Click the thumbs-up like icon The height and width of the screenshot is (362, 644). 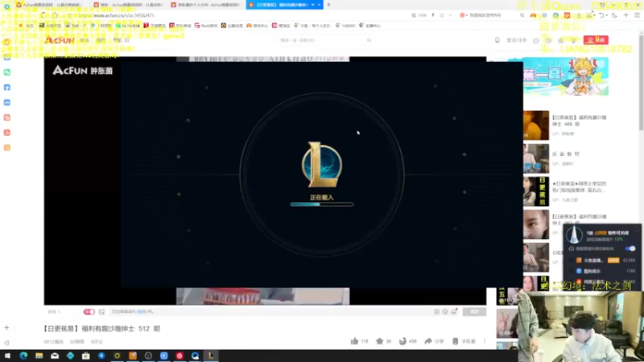[354, 341]
